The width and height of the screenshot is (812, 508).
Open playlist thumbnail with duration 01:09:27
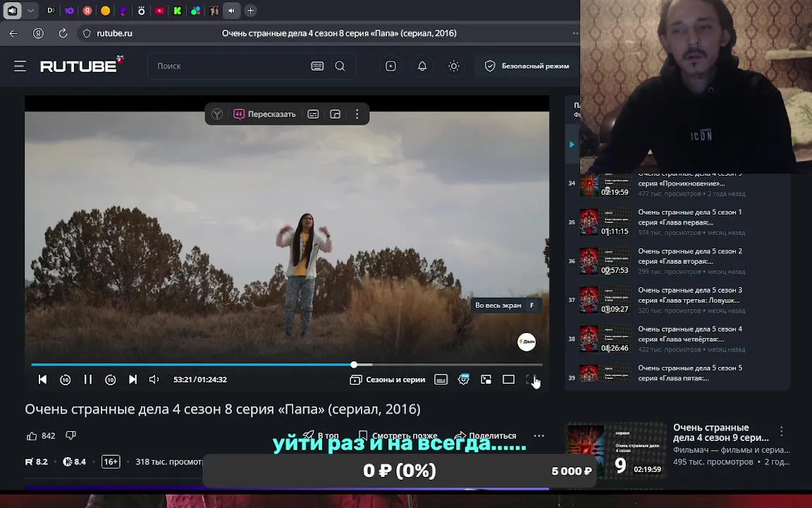tap(605, 300)
